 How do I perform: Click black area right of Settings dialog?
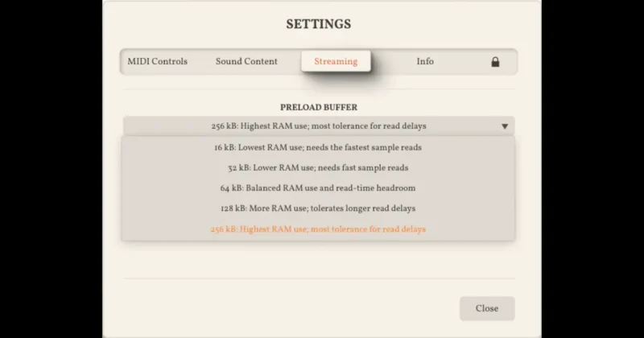592,169
